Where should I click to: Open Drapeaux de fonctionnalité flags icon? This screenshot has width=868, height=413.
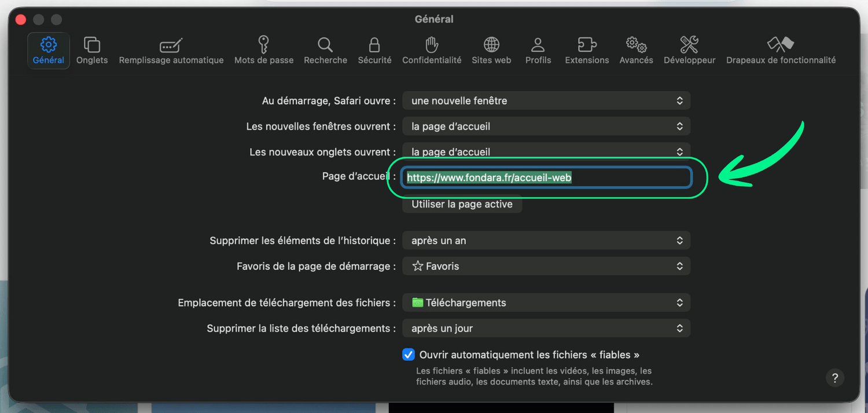(x=781, y=45)
